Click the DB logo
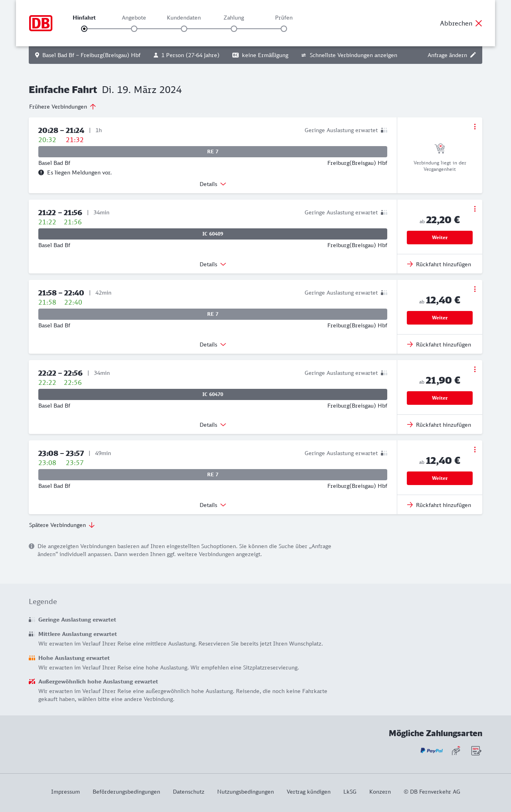511x812 pixels. (x=41, y=23)
